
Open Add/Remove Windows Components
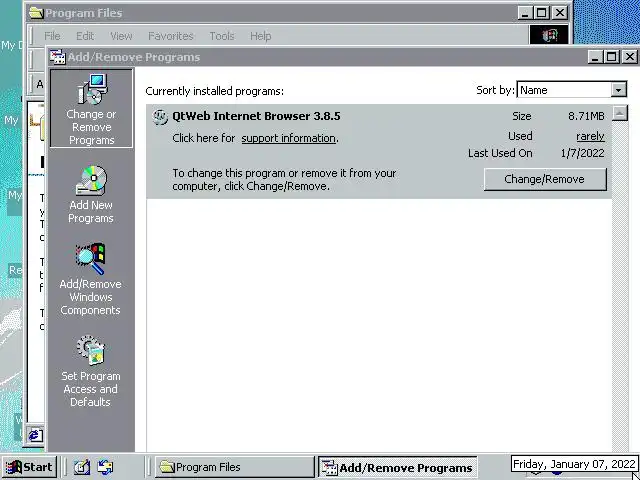[x=90, y=280]
